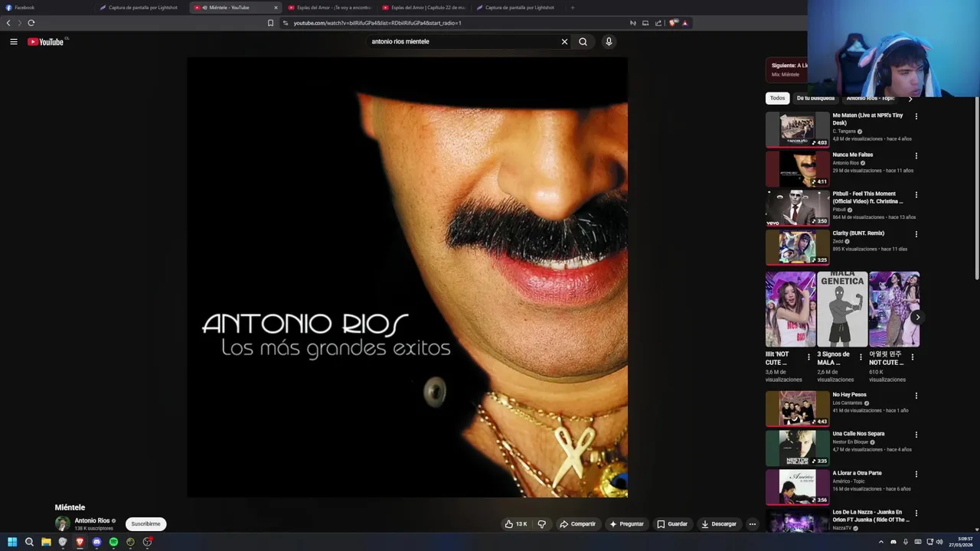Play Clarity BUNT Remix thumbnail
The height and width of the screenshot is (551, 980).
click(x=797, y=247)
